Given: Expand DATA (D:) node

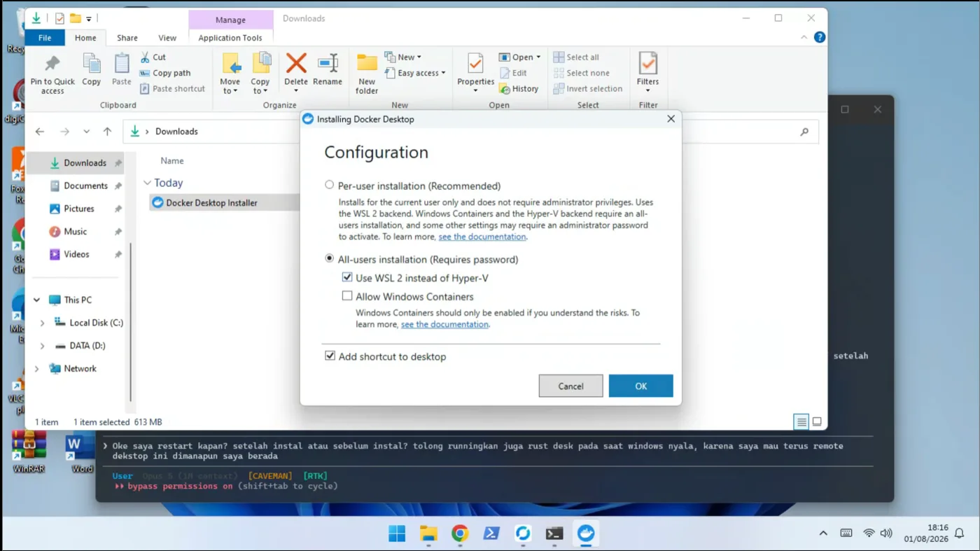Looking at the screenshot, I should tap(42, 346).
